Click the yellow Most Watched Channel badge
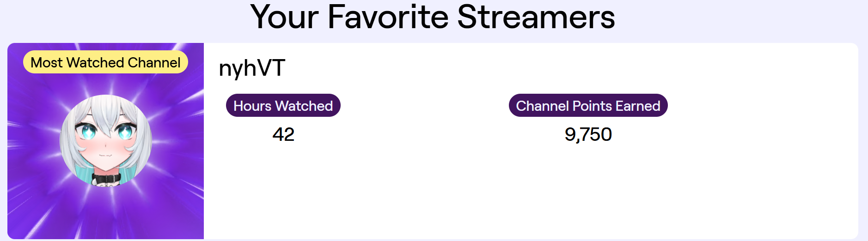868x241 pixels. click(x=105, y=62)
